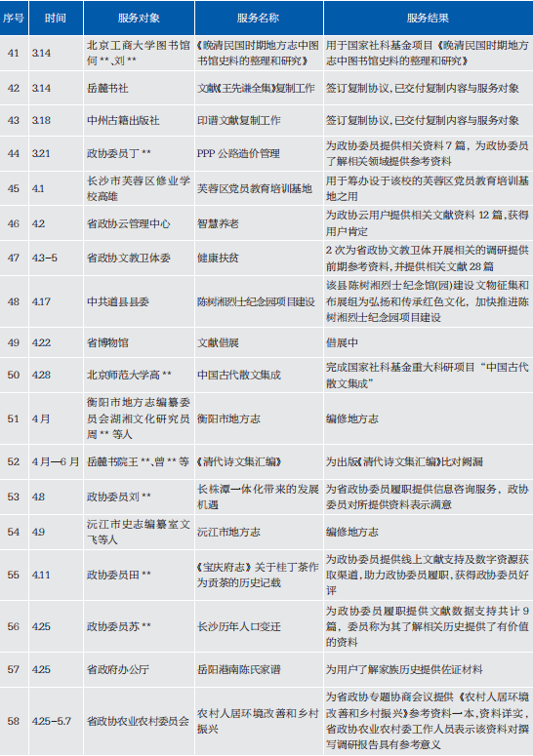
Task: Select the 中州古籍出版社 cell
Action: coord(139,120)
